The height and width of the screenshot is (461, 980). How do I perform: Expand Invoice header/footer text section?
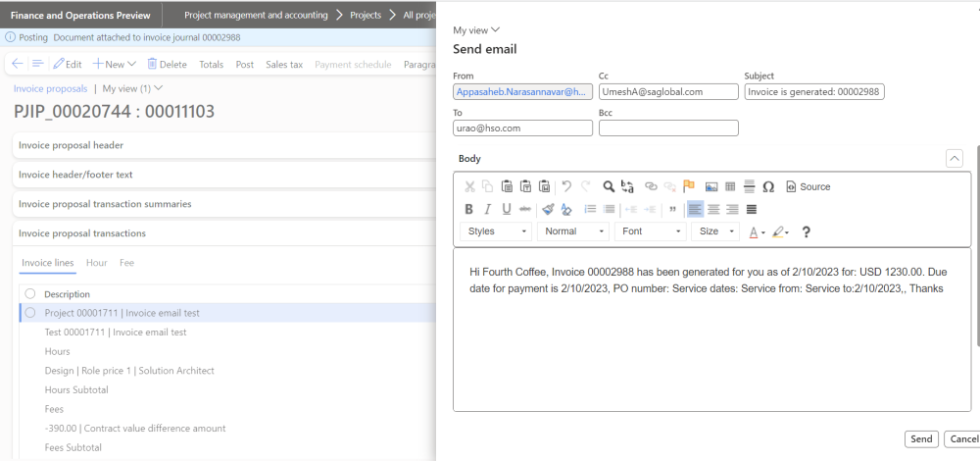tap(225, 175)
